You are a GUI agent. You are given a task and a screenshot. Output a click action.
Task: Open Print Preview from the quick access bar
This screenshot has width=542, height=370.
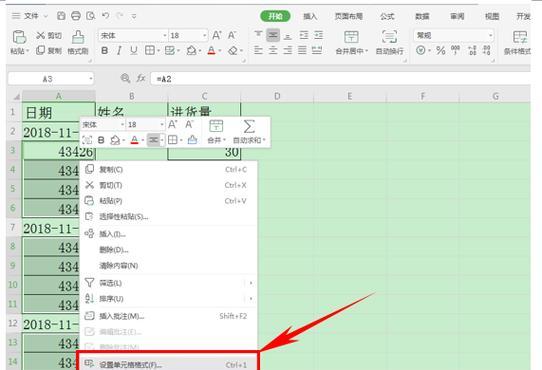click(91, 16)
